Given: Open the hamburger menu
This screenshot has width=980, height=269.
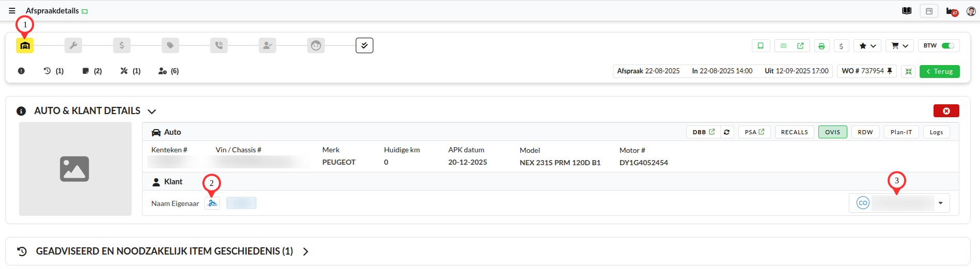Looking at the screenshot, I should point(12,11).
